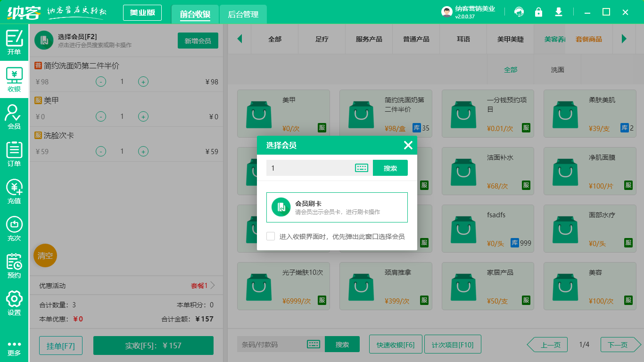Expand the 优惠活动 chevron arrow

pos(213,285)
